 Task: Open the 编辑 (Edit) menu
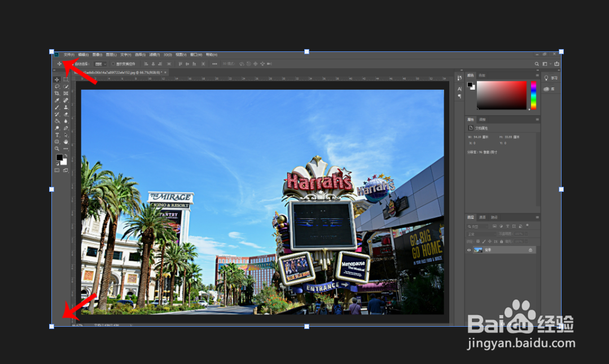coord(84,55)
